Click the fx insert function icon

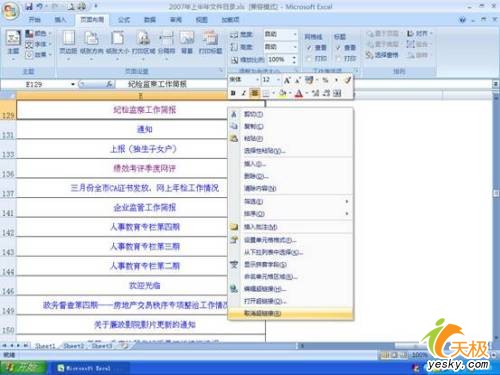[109, 85]
